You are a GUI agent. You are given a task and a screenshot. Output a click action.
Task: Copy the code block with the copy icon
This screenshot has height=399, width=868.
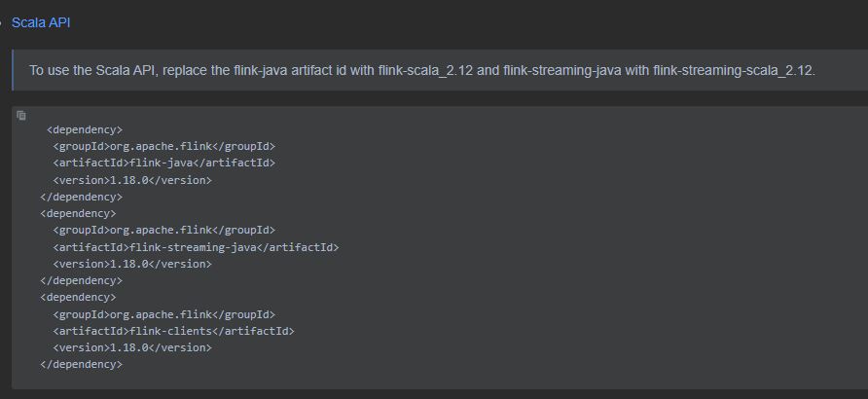(x=21, y=115)
